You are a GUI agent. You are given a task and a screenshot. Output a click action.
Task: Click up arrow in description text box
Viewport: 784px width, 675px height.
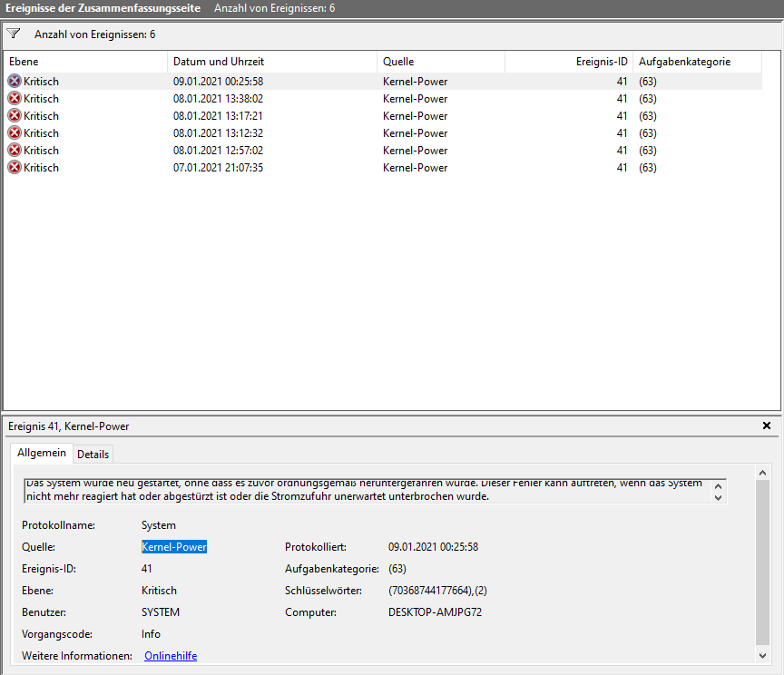click(x=719, y=486)
